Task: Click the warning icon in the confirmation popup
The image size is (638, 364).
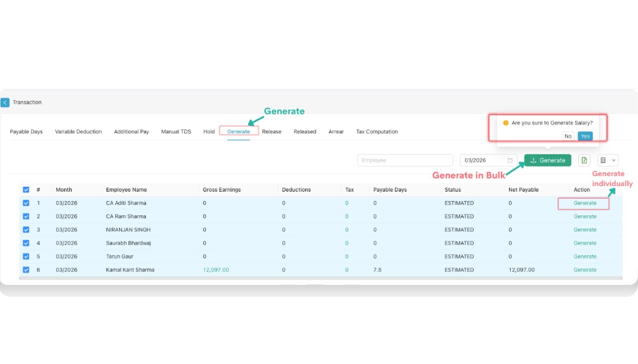Action: click(506, 123)
